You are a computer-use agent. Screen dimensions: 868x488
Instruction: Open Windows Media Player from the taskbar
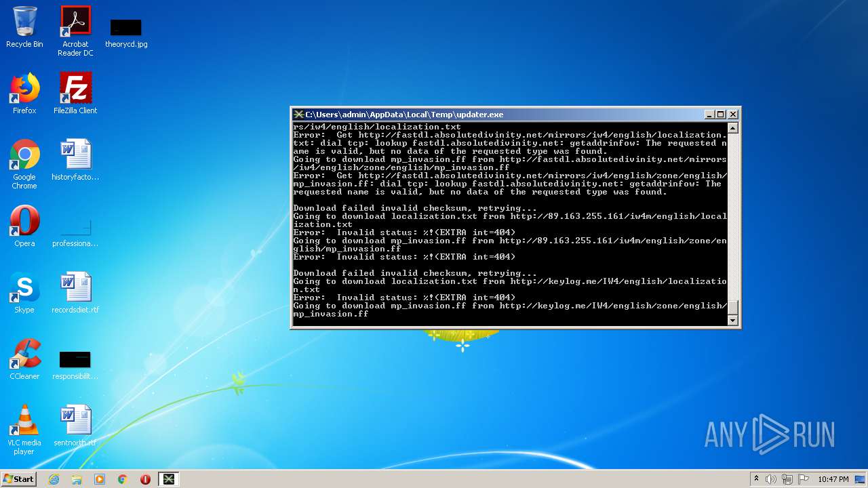[100, 479]
